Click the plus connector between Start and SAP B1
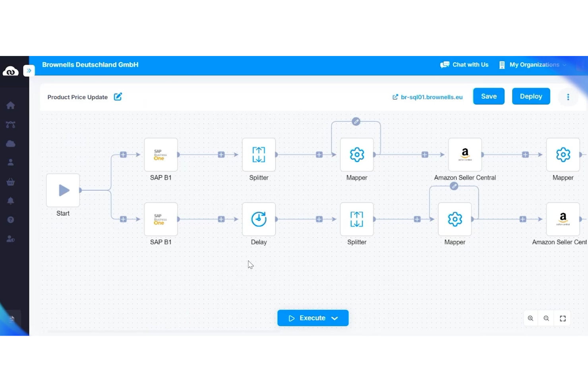Screen dimensions: 588x392 point(123,155)
